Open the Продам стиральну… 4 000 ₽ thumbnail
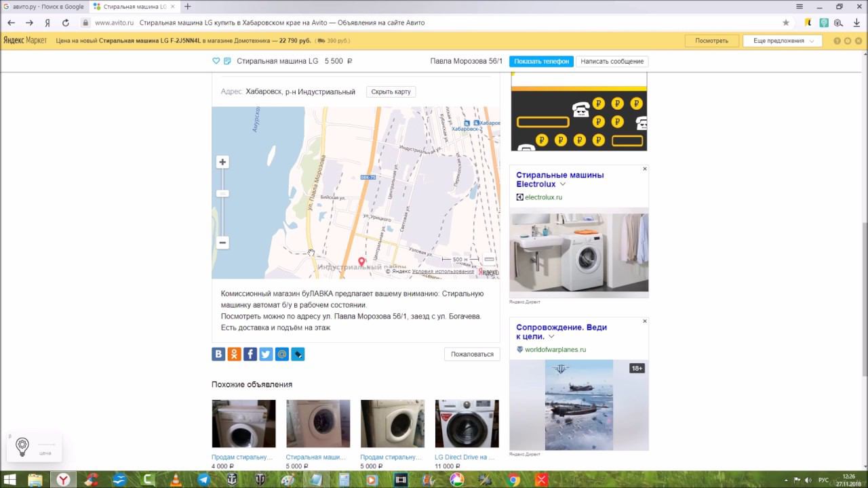Image resolution: width=868 pixels, height=488 pixels. 243,424
